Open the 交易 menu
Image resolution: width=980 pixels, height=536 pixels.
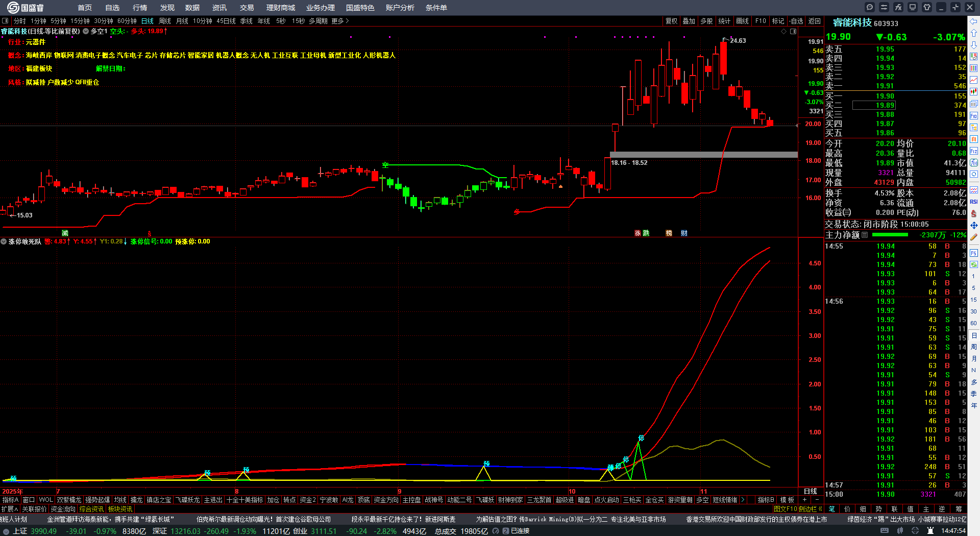[x=247, y=8]
